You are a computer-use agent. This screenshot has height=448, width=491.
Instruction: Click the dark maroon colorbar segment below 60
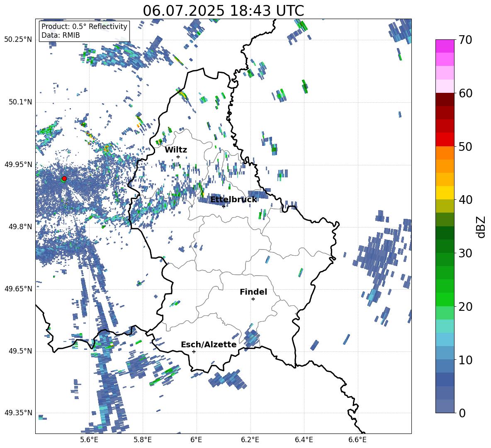[x=445, y=100]
